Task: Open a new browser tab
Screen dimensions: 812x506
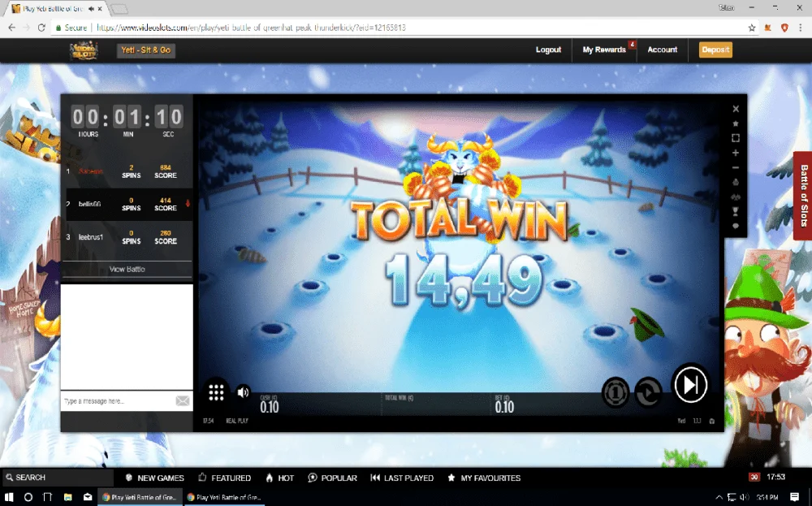Action: point(119,9)
